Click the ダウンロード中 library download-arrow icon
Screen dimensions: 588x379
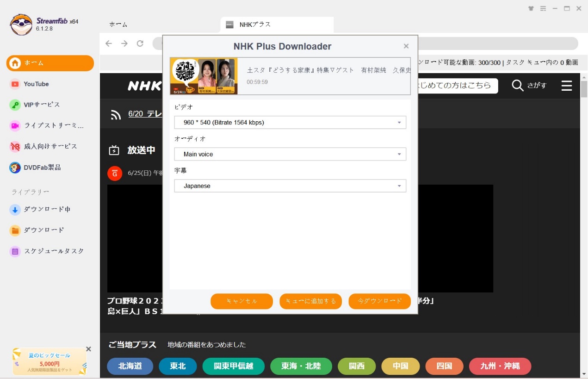tap(15, 209)
